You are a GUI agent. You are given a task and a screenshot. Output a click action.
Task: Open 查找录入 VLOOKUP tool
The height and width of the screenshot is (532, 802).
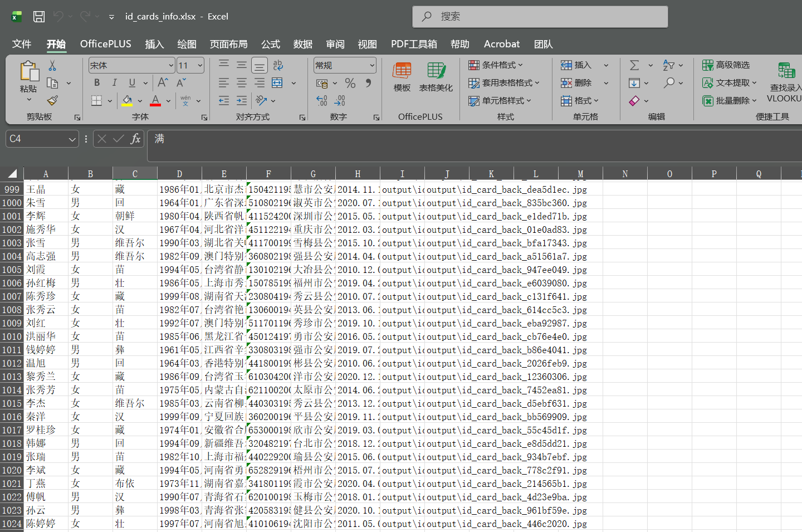785,82
